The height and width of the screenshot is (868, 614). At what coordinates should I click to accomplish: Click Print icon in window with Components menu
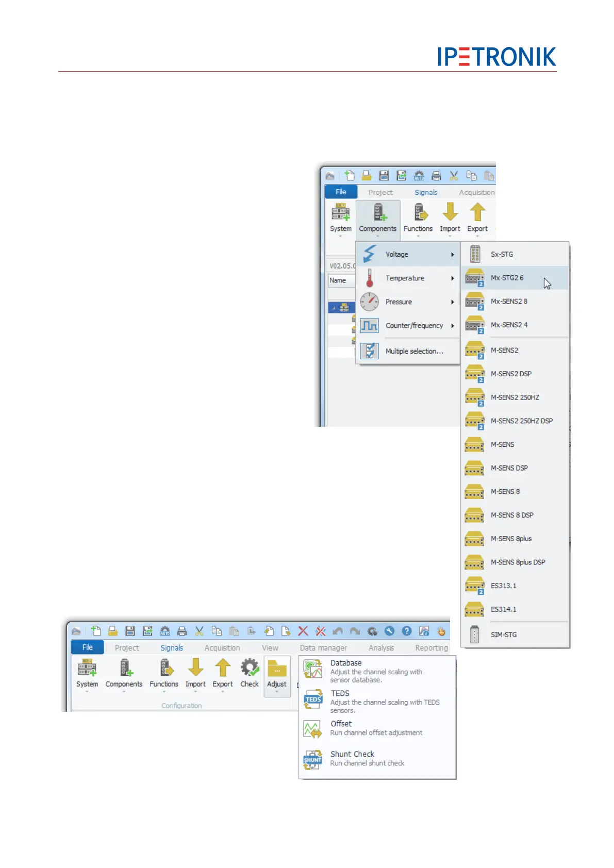tap(436, 176)
